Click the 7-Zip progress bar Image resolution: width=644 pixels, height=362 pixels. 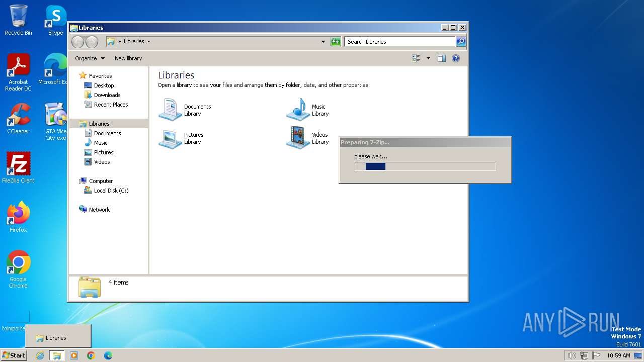point(425,166)
